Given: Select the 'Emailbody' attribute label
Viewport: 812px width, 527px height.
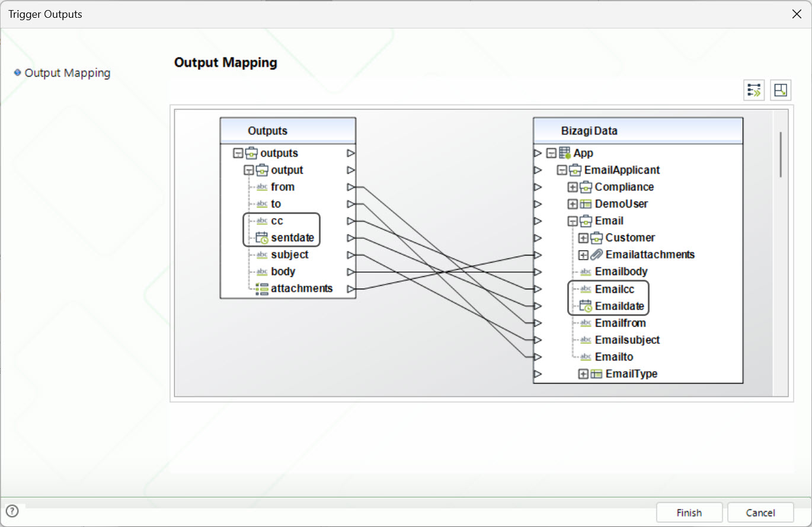Looking at the screenshot, I should coord(621,272).
